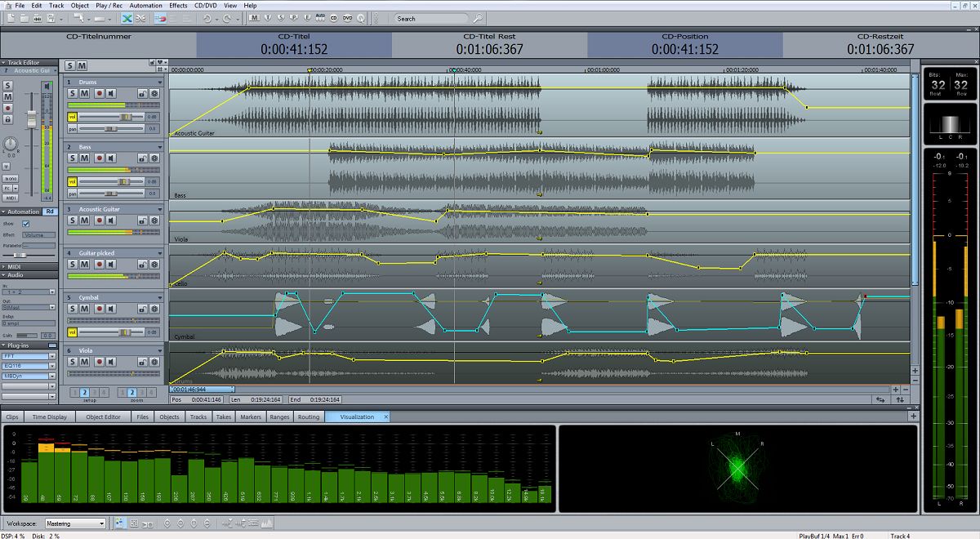
Task: Solo the Viola track
Action: point(73,362)
